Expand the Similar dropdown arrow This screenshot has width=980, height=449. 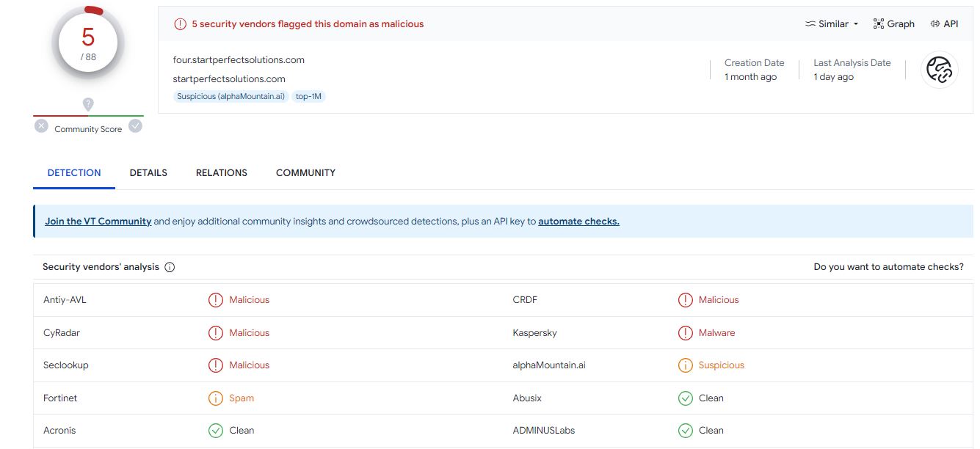[856, 24]
